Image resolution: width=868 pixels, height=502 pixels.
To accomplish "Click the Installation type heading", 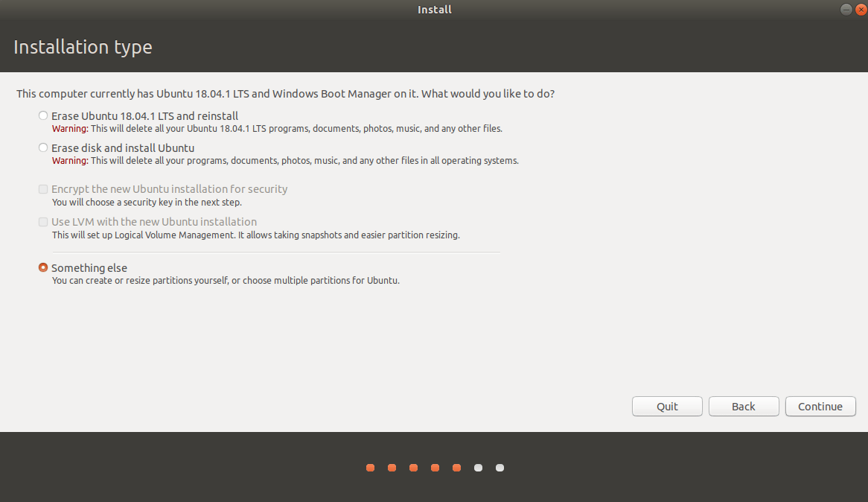I will [x=83, y=47].
